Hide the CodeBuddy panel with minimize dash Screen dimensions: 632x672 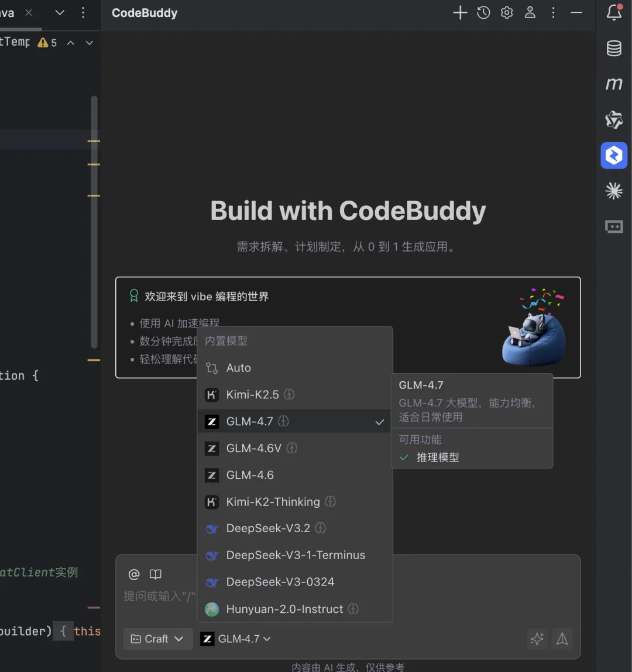pos(576,13)
